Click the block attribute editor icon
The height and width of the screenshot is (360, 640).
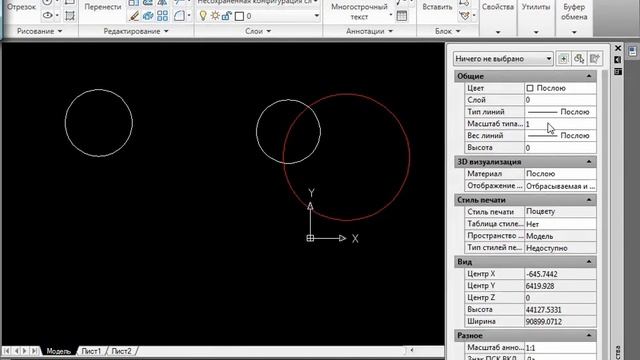tap(464, 16)
